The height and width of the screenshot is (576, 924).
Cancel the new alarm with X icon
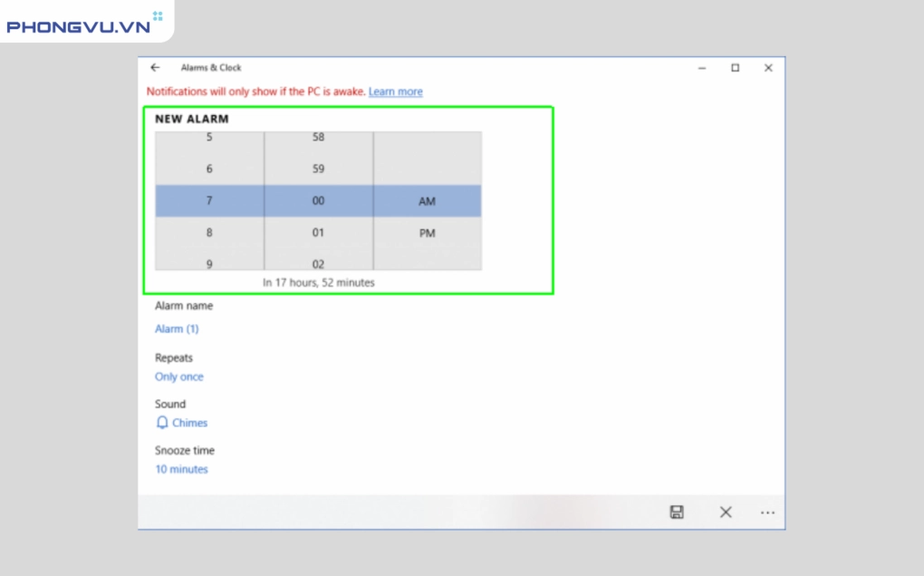(726, 513)
